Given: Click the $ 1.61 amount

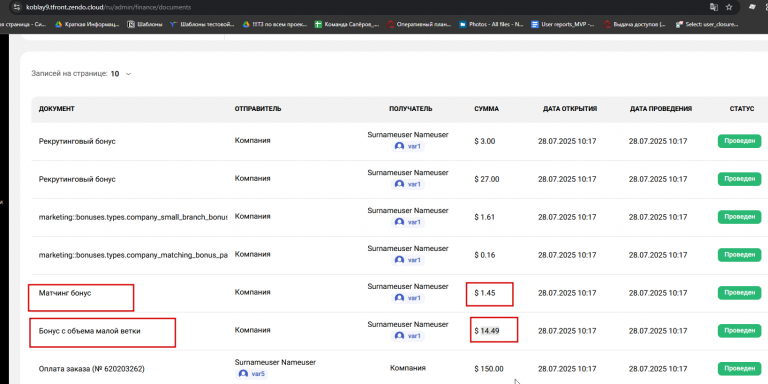Looking at the screenshot, I should 484,217.
